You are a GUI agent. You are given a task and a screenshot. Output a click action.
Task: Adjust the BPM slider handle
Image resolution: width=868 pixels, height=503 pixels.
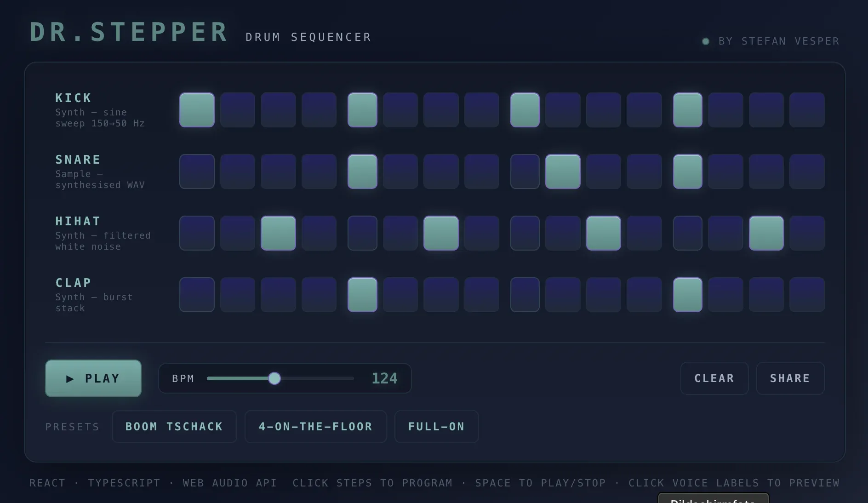tap(274, 378)
